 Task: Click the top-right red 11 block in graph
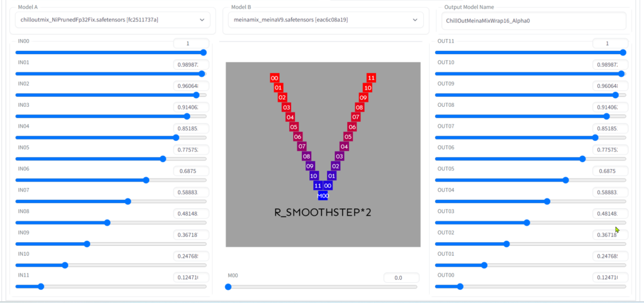[x=371, y=78]
